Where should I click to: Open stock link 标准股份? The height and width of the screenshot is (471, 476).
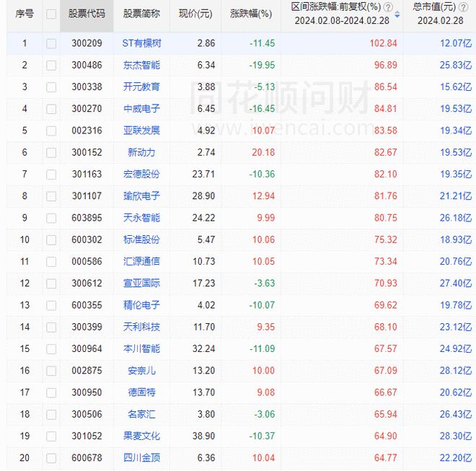point(141,239)
